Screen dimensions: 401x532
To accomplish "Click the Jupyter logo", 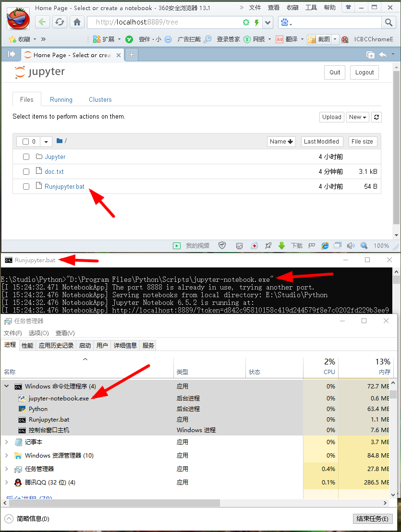I will coord(40,72).
